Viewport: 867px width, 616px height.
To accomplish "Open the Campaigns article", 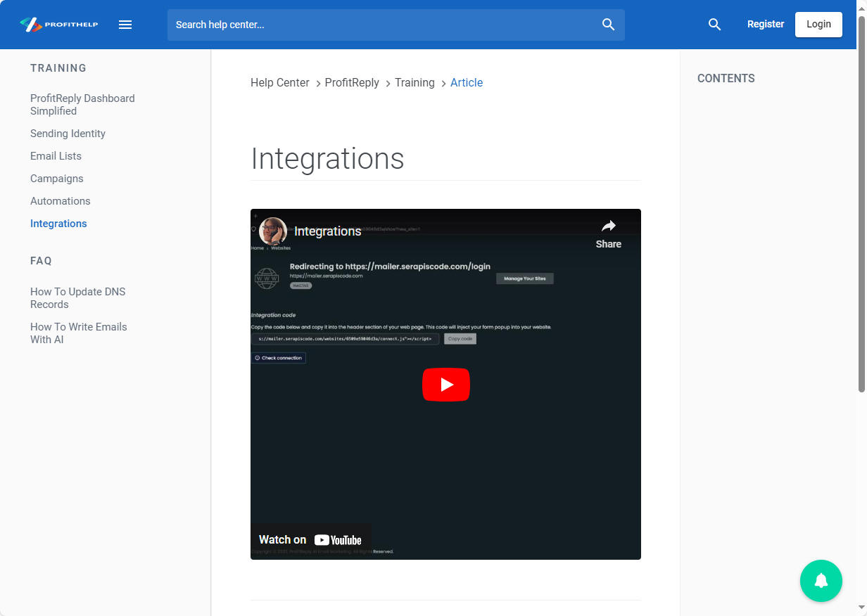I will [x=57, y=179].
